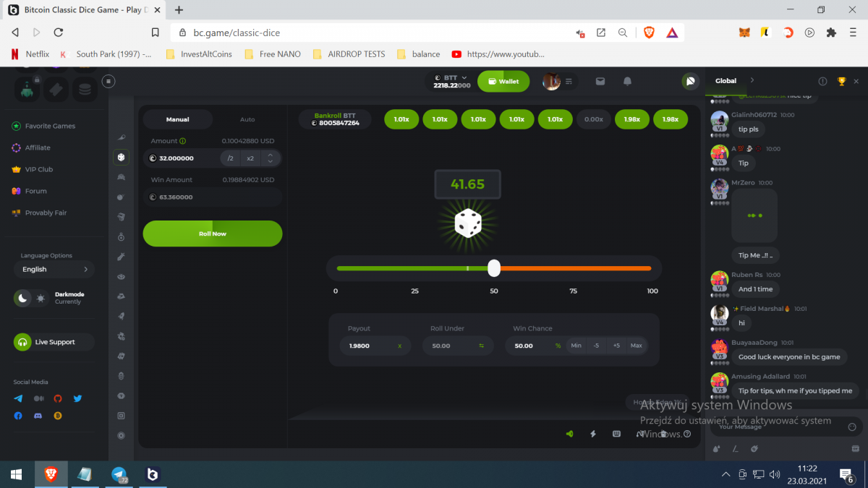The image size is (868, 488).
Task: Expand the Global chat room chevron
Action: (752, 80)
